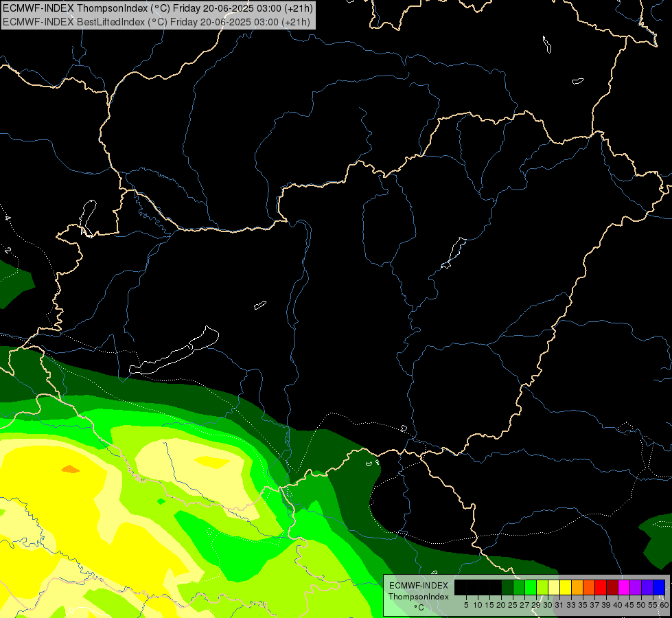Select the purple 45-50 legend swatch
The width and height of the screenshot is (672, 618).
[636, 587]
